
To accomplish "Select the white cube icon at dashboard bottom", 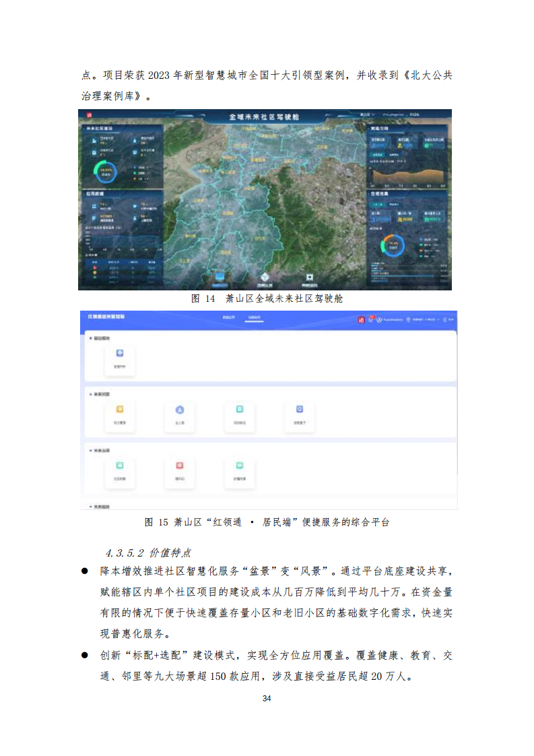I will pos(265,277).
